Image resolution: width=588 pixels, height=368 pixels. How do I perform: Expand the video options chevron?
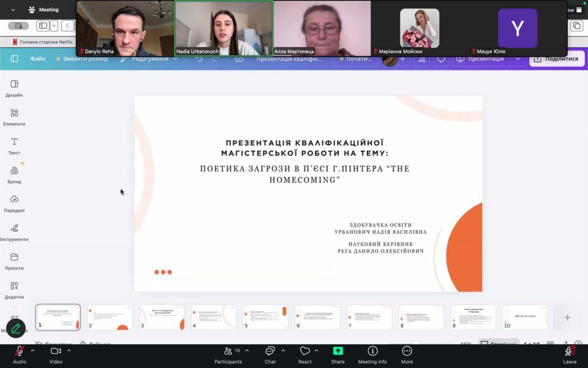pos(69,351)
